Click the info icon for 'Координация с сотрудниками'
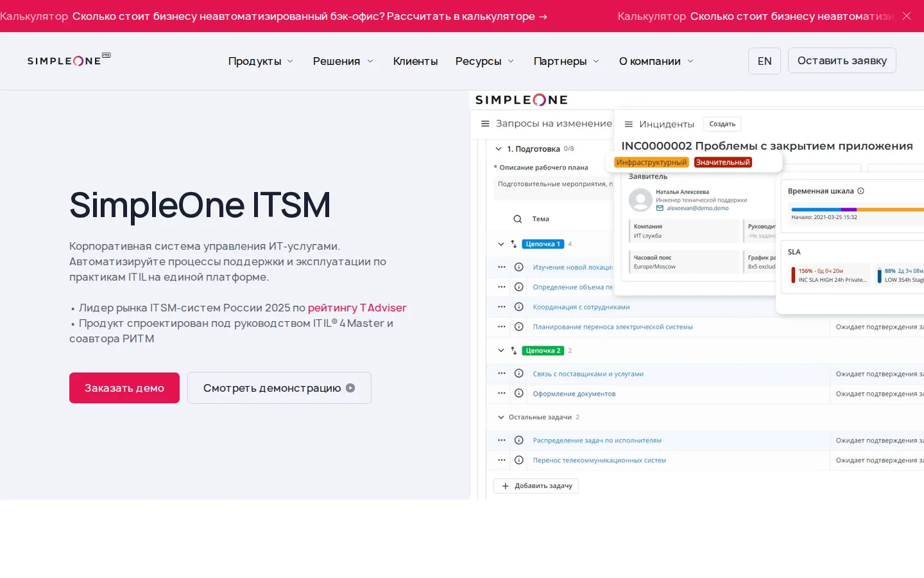 519,307
